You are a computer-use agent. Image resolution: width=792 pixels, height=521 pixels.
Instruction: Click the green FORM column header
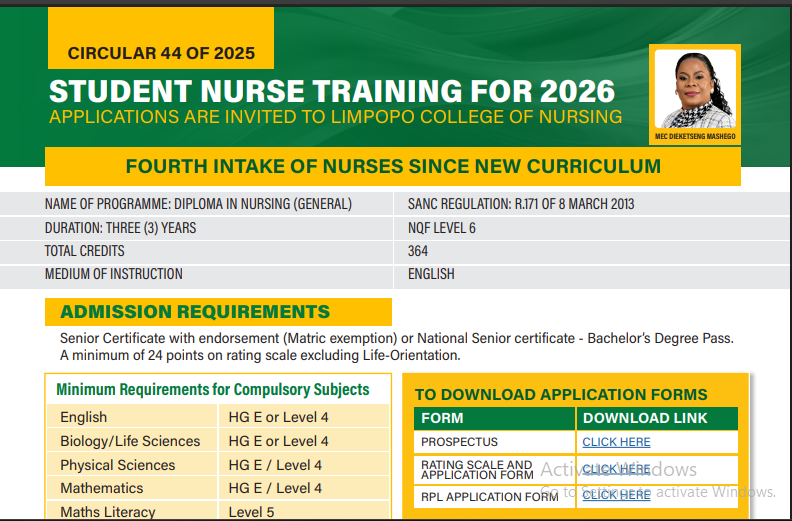click(x=442, y=418)
